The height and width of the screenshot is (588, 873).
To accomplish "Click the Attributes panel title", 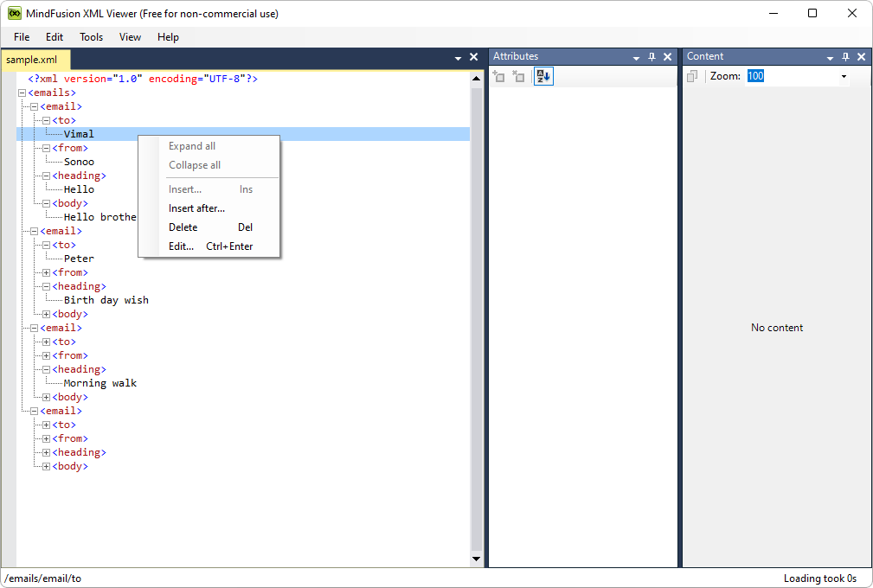I will tap(516, 56).
